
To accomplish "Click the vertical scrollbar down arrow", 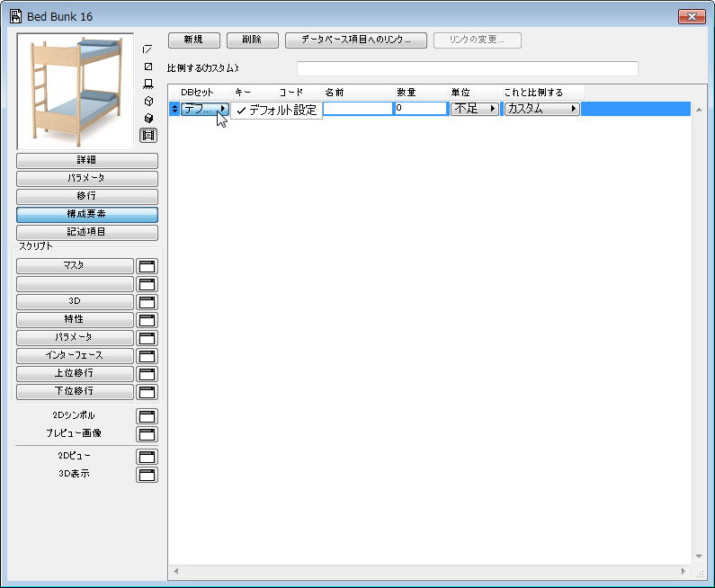I will tap(699, 557).
